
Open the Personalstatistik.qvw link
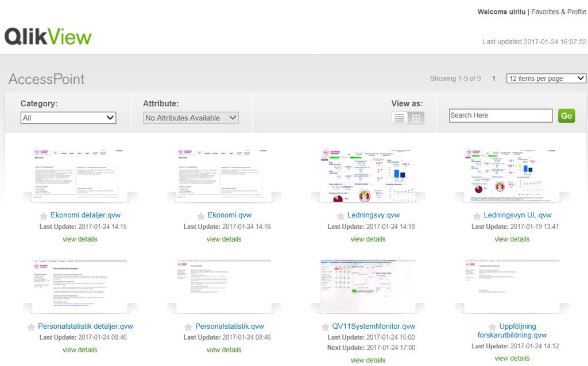230,326
